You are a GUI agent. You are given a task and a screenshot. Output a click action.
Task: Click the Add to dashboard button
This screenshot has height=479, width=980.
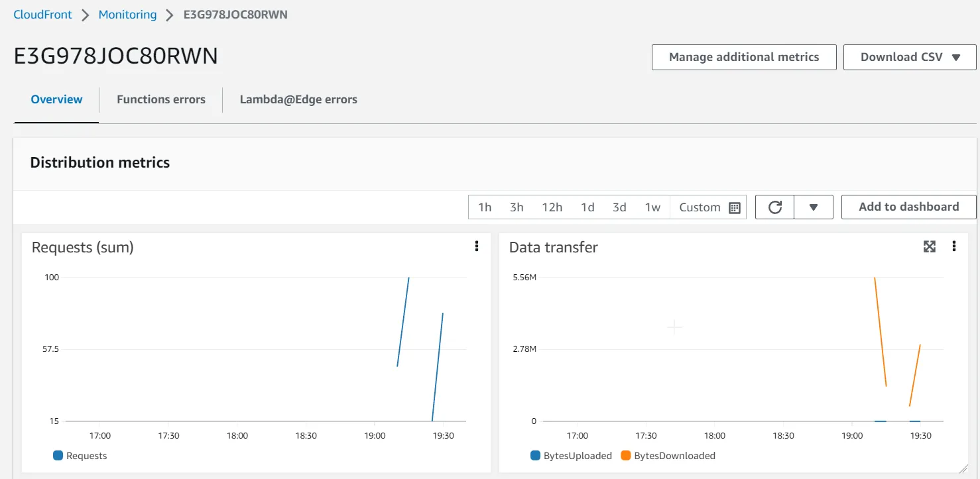908,207
